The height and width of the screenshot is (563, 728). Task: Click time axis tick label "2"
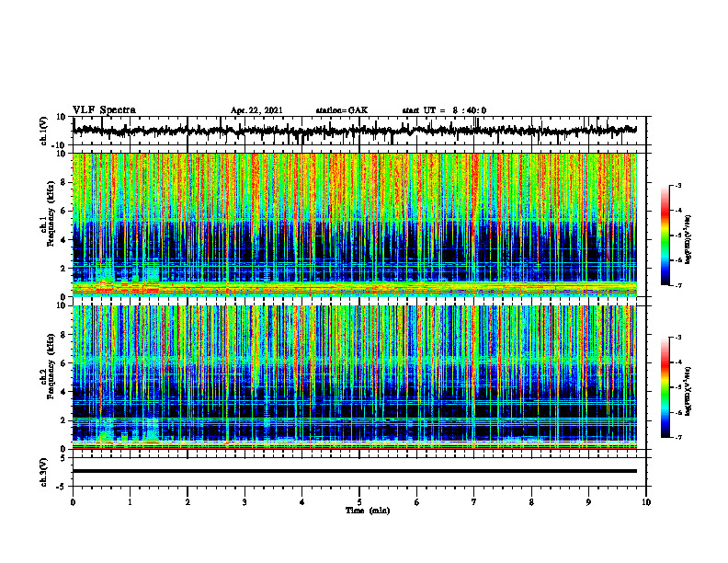coord(188,502)
